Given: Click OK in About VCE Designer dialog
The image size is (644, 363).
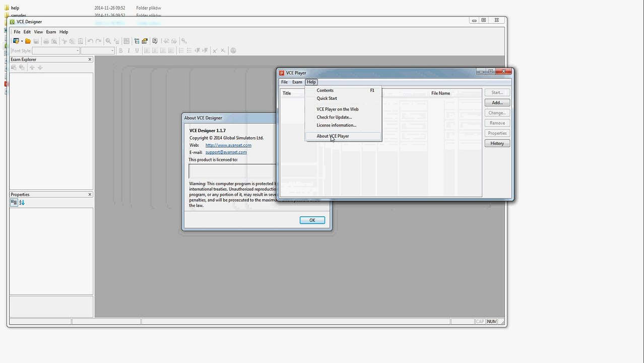Looking at the screenshot, I should (312, 220).
